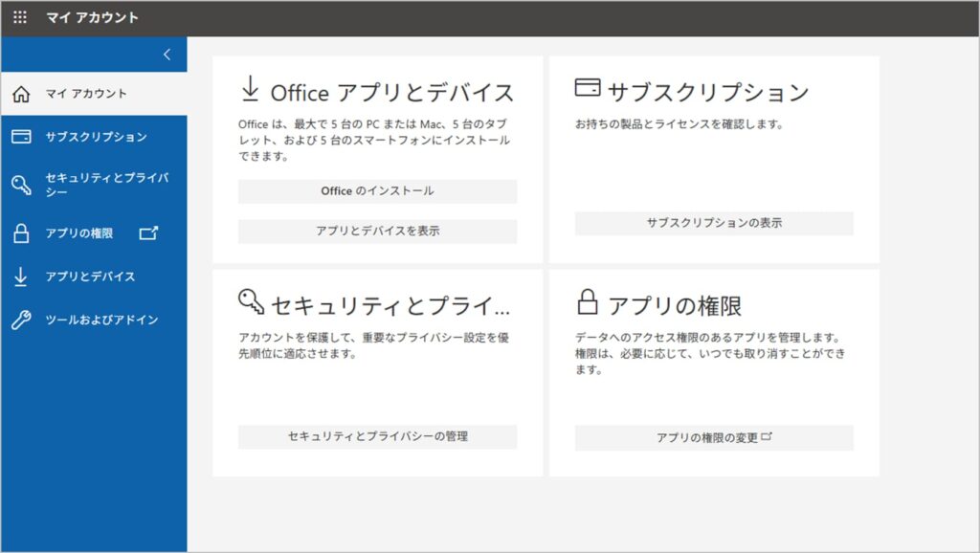Click the Office アプリとデバイス card heading

tap(392, 92)
